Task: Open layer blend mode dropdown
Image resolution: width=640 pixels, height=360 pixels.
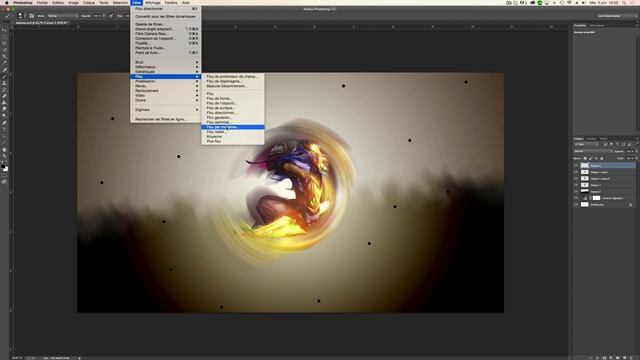Action: pos(593,151)
